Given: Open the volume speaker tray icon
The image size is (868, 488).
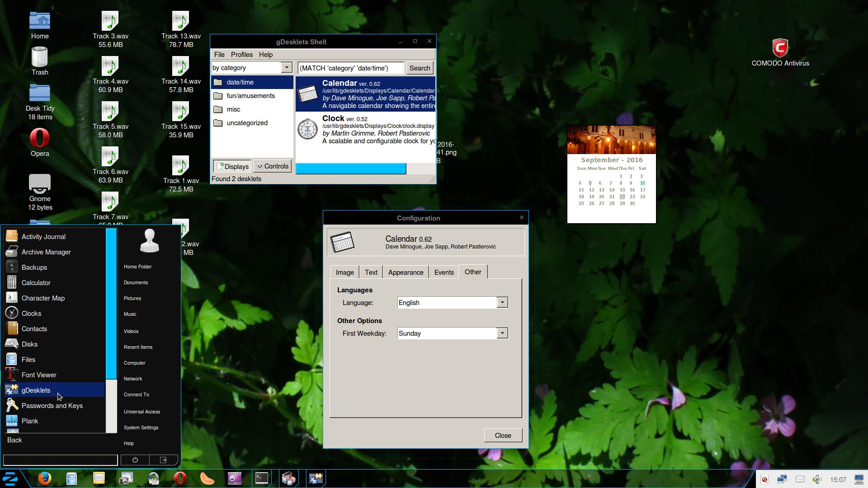Looking at the screenshot, I should 817,479.
